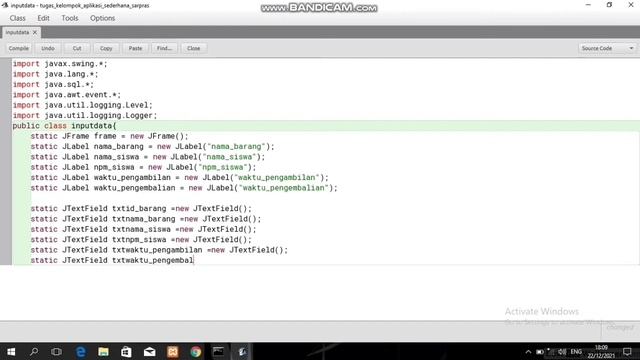The image size is (640, 360).
Task: Open taskbar search magnifier
Action: tap(34, 351)
